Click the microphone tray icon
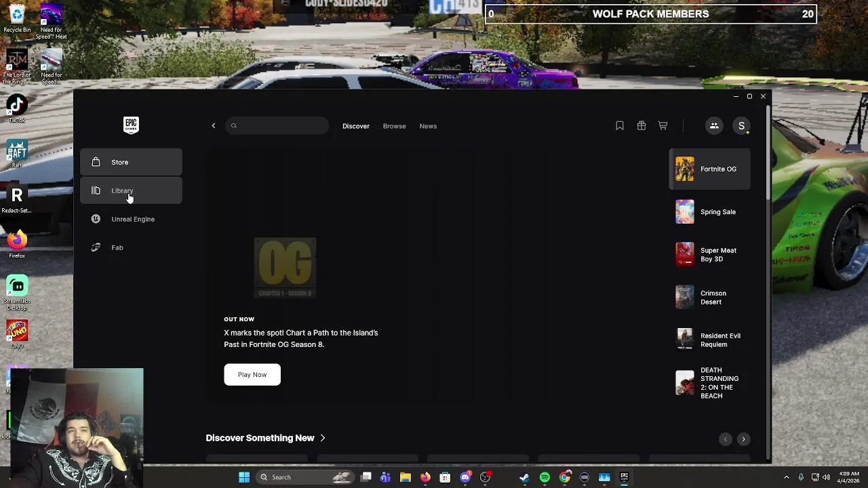 [x=801, y=477]
